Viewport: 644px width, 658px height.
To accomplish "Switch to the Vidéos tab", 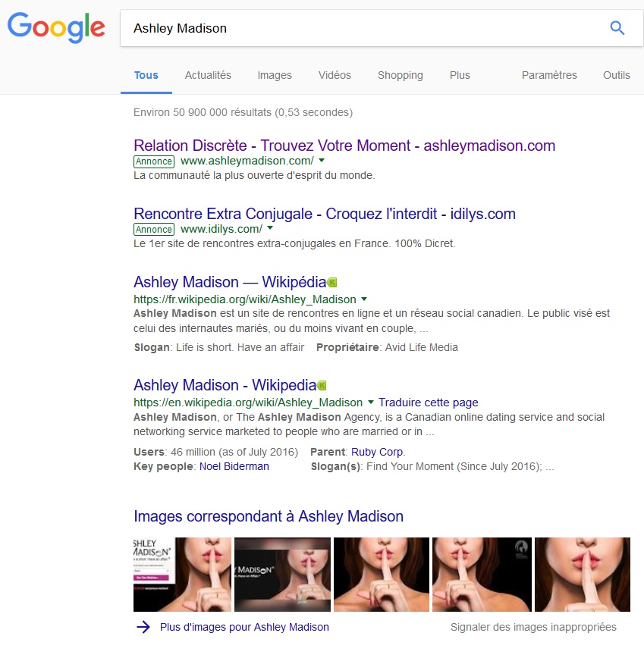I will tap(335, 75).
